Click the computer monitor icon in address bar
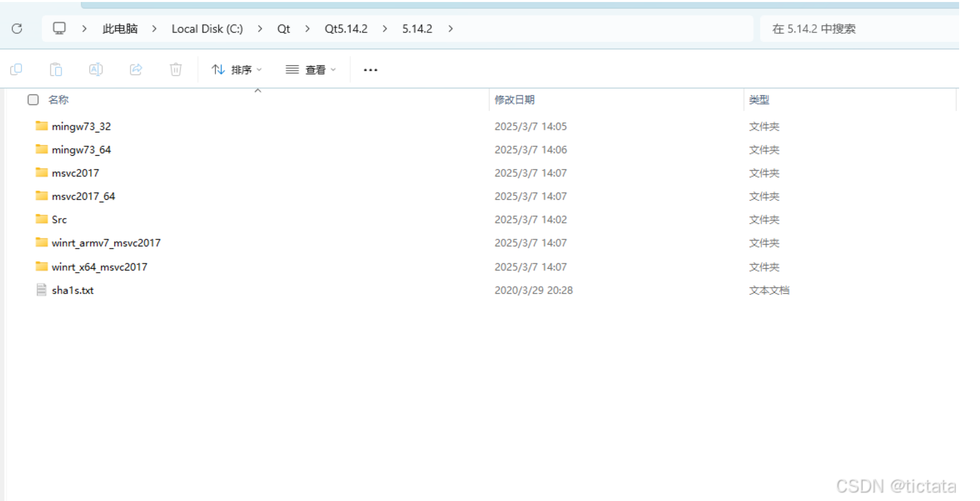 [x=59, y=28]
